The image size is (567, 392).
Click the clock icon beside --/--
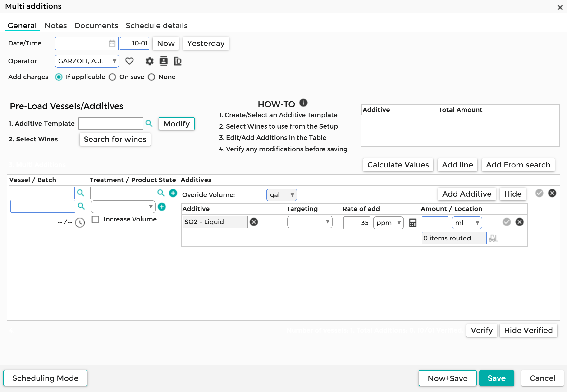tap(80, 223)
